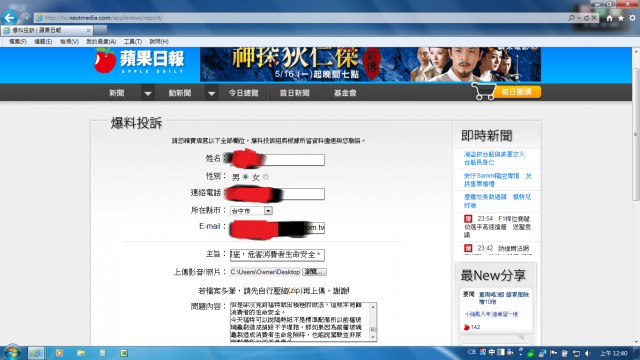Image resolution: width=640 pixels, height=360 pixels.
Task: Click the 主旨 subject input field
Action: [277, 255]
